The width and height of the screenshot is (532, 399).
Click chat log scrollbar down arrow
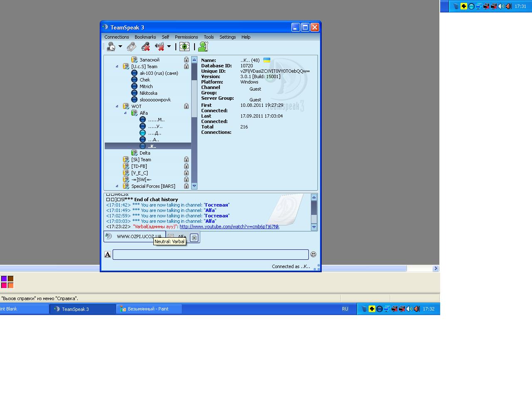point(314,227)
